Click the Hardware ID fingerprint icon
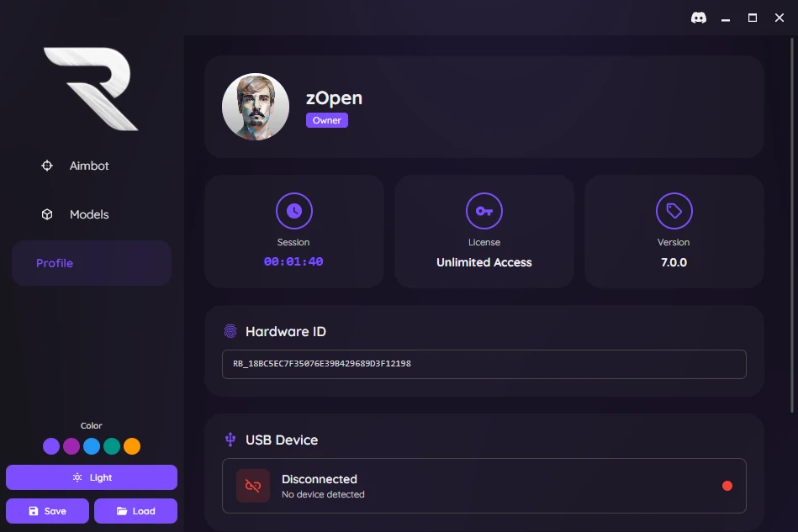 (230, 332)
